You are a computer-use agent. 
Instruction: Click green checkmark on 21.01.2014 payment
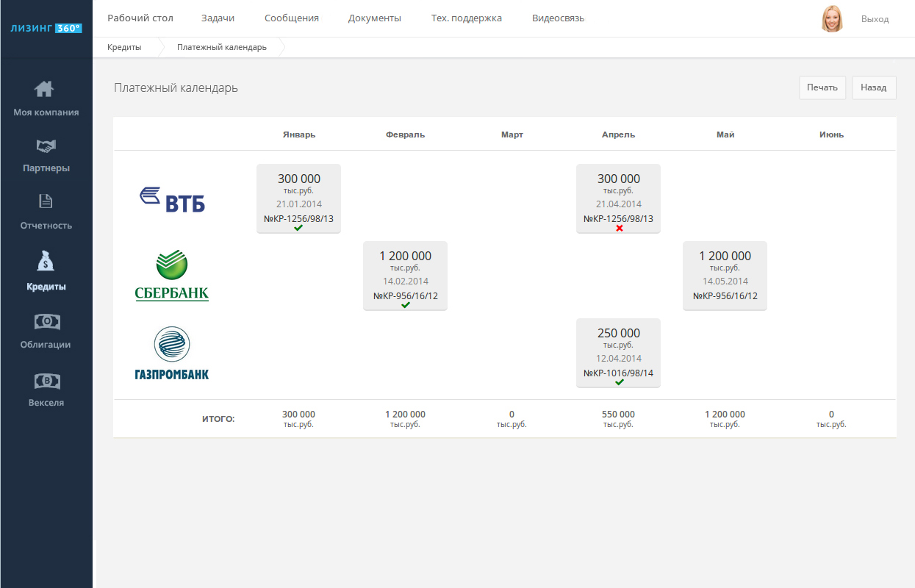(x=298, y=228)
